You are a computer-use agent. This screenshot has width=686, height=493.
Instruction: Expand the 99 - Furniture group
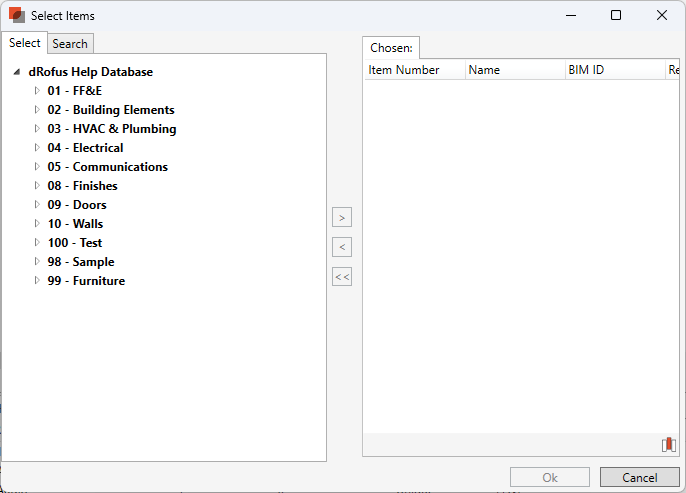(37, 281)
